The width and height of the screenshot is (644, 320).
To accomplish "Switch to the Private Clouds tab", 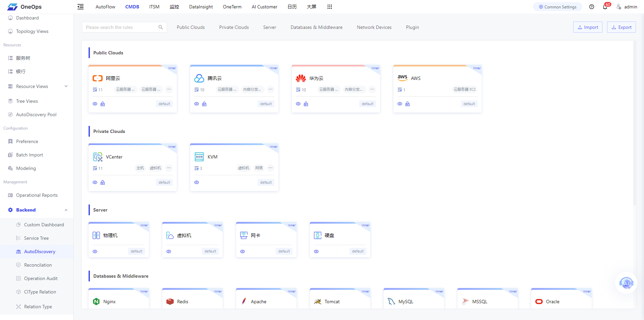I will coord(234,27).
